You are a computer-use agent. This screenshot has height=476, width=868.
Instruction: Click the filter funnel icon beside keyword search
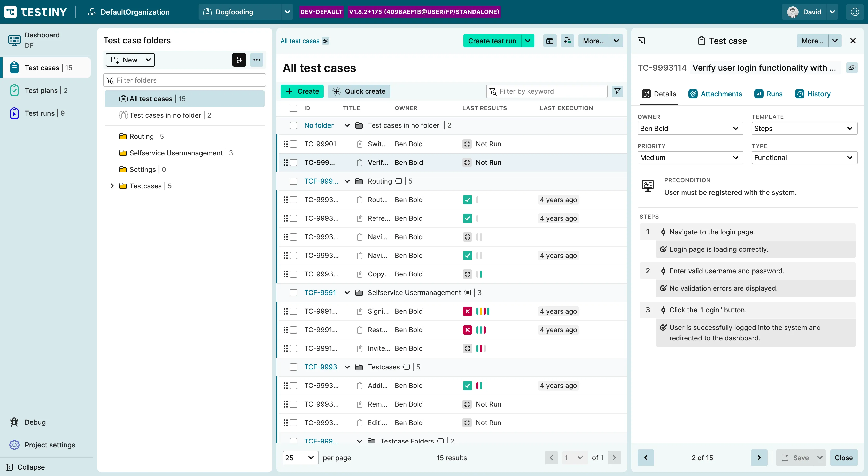[x=617, y=91]
